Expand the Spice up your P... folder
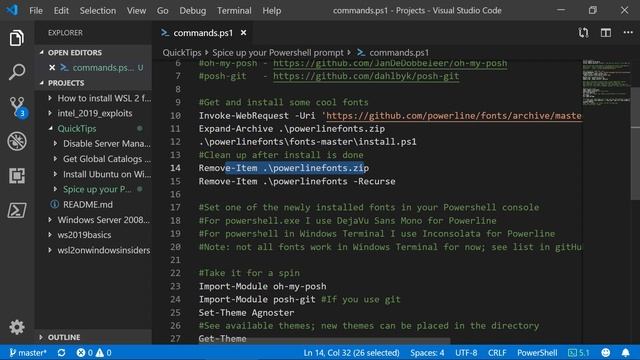640x360 pixels. pyautogui.click(x=93, y=189)
